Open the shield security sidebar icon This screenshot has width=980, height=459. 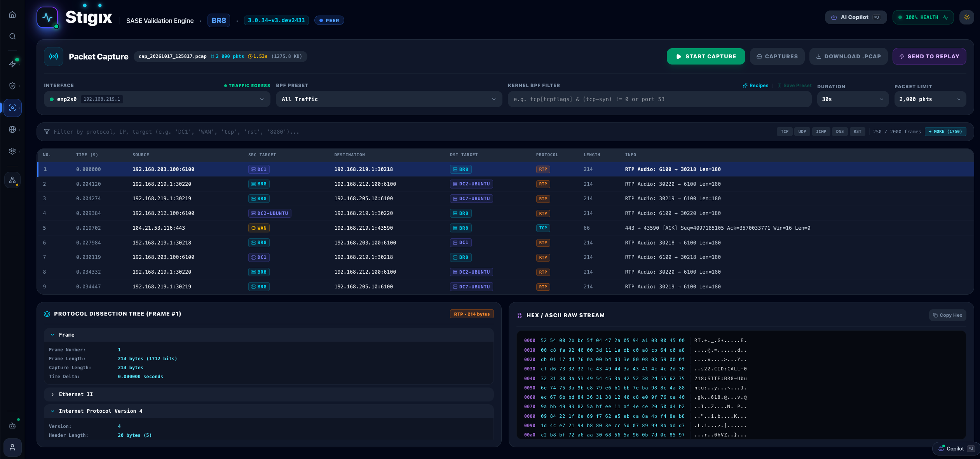tap(12, 86)
